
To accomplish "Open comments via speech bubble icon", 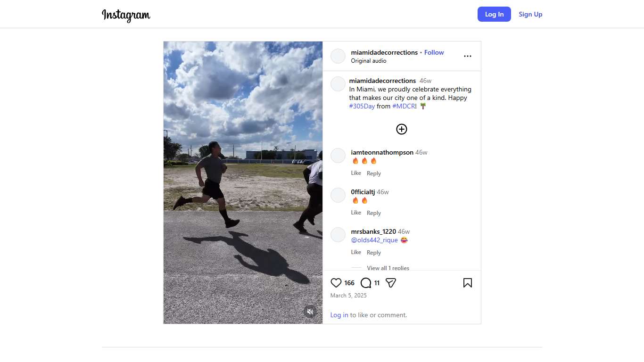I will (x=366, y=283).
